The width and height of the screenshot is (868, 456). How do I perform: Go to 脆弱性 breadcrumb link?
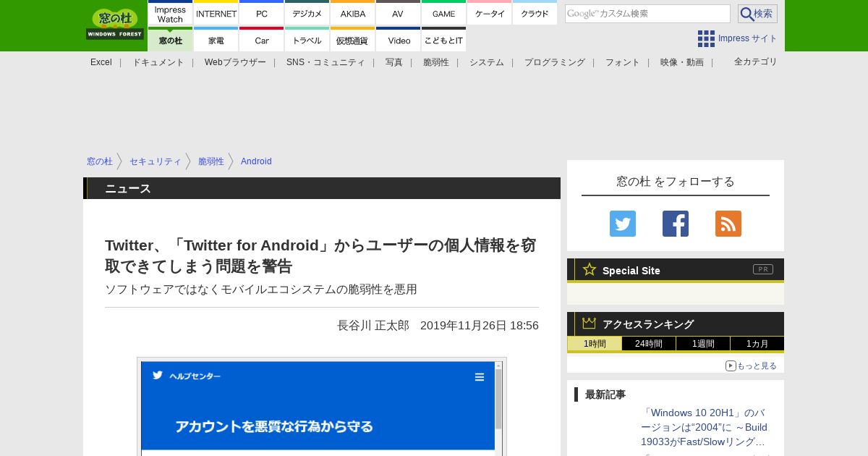(211, 161)
